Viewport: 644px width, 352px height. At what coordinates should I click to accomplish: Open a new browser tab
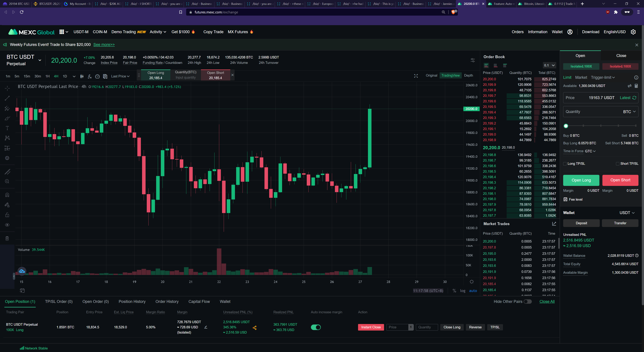click(x=582, y=4)
